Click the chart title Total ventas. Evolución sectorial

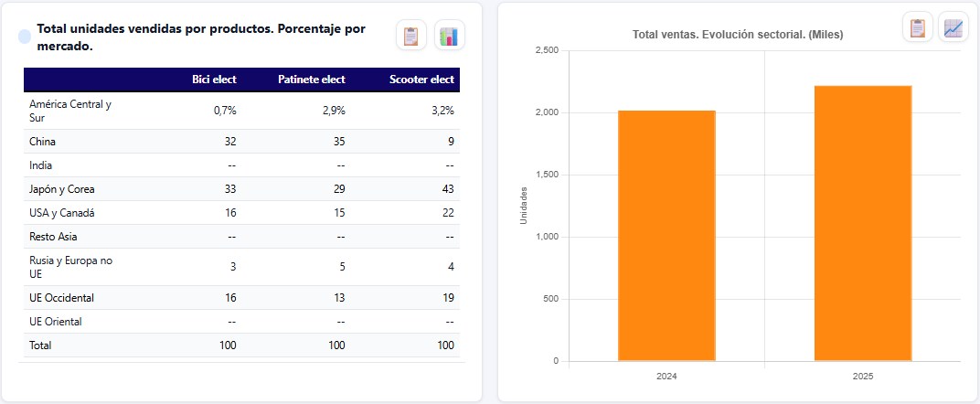point(738,35)
